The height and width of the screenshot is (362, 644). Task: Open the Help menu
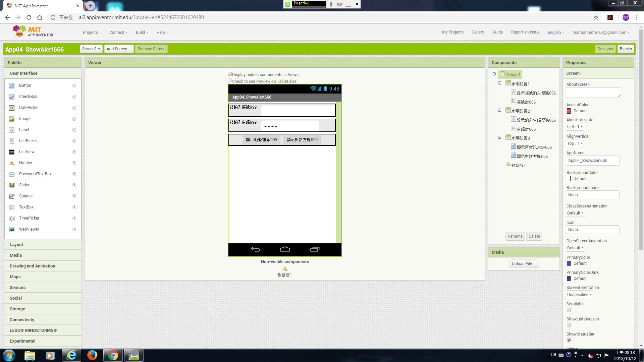click(x=162, y=33)
